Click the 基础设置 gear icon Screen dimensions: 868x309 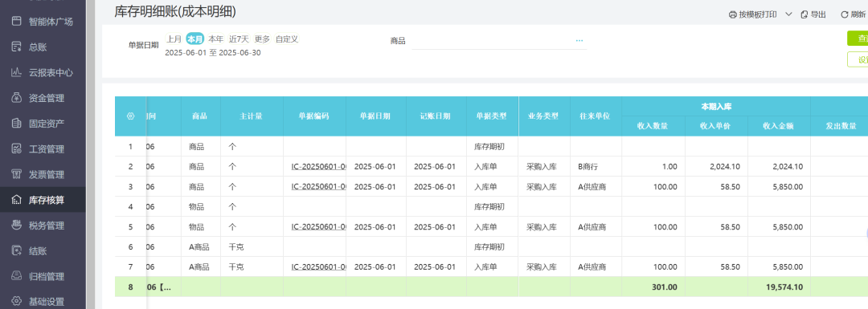[x=17, y=302]
